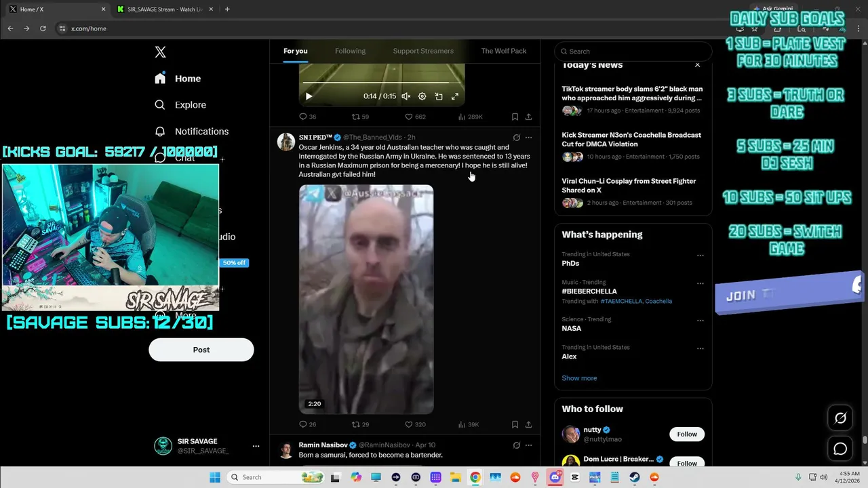Switch to the For you tab
Screen dimensions: 868x488
tap(296, 52)
